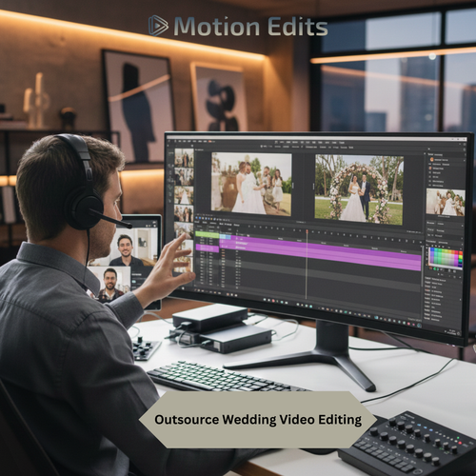476x476 pixels.
Task: Select the green track header in the timeline
Action: coord(207,234)
